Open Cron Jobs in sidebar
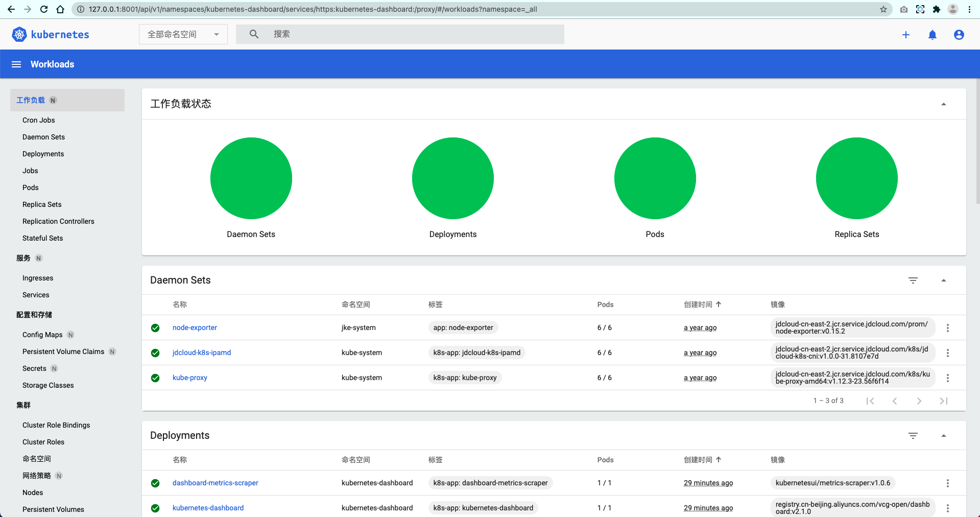The image size is (980, 517). [39, 120]
